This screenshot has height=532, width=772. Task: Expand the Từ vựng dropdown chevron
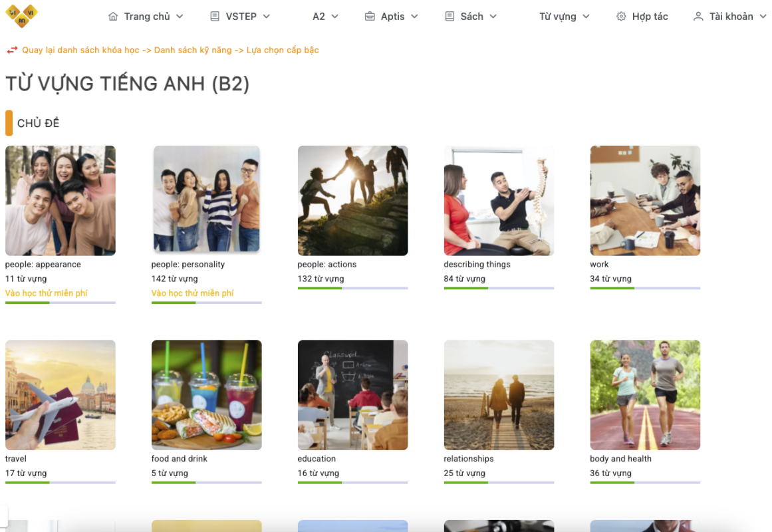click(x=586, y=16)
